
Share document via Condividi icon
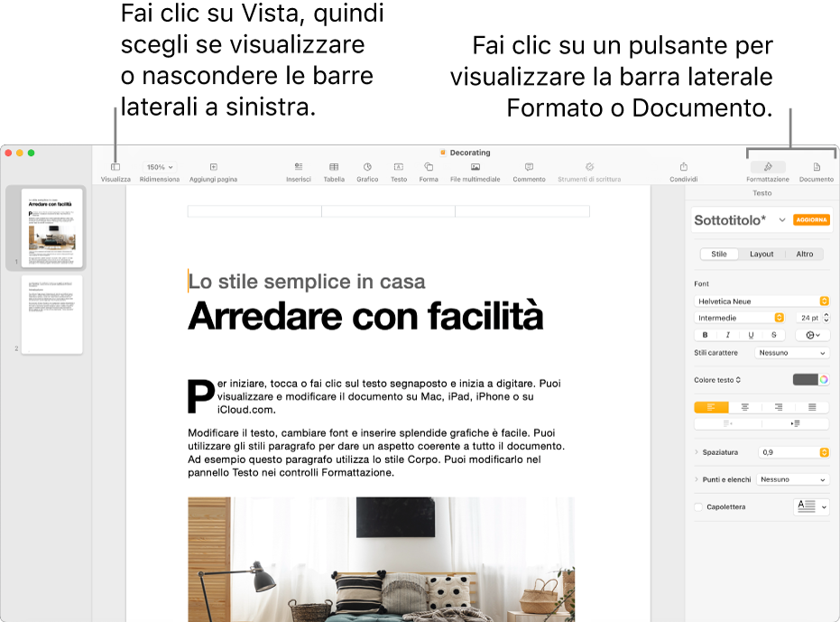(684, 167)
